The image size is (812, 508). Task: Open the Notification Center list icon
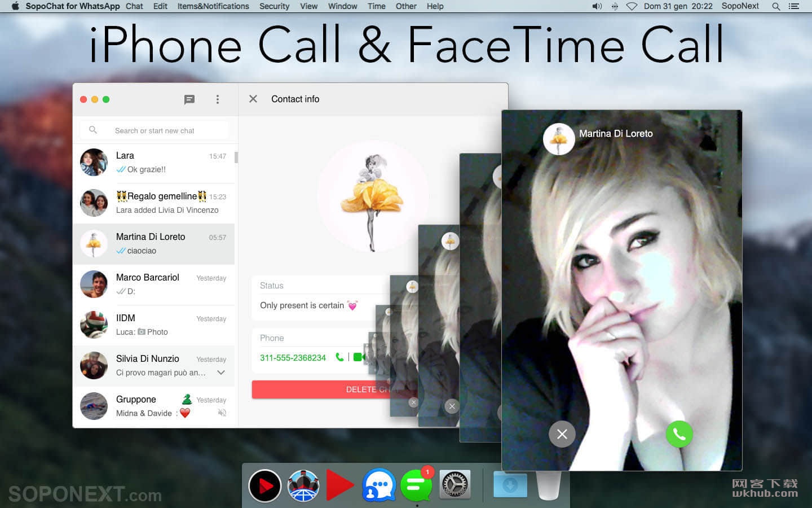coord(794,6)
